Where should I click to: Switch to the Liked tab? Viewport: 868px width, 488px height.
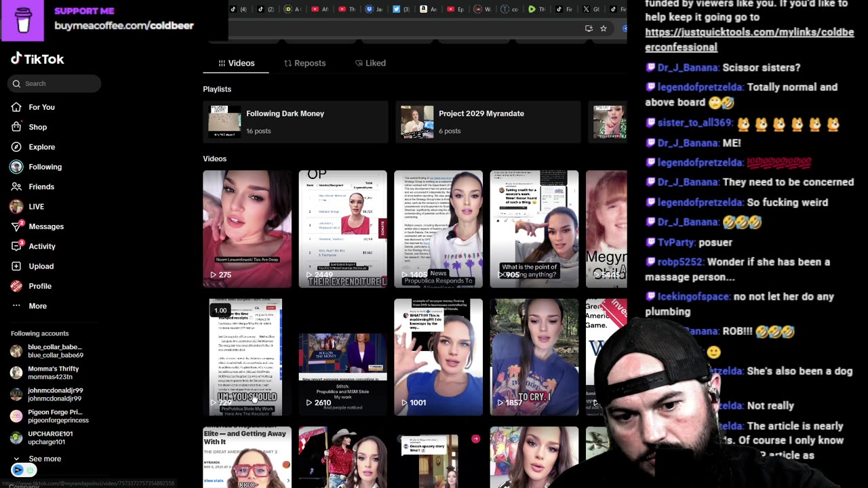(x=370, y=63)
